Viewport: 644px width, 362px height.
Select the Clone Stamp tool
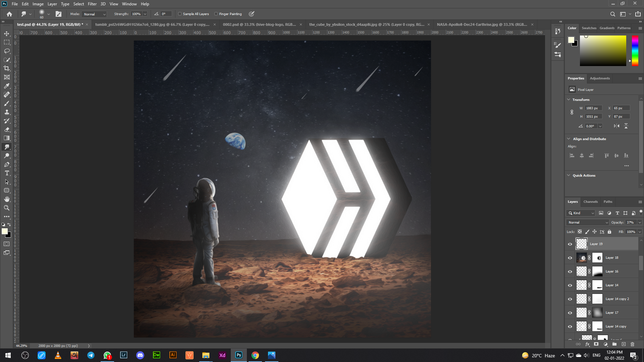pos(7,112)
